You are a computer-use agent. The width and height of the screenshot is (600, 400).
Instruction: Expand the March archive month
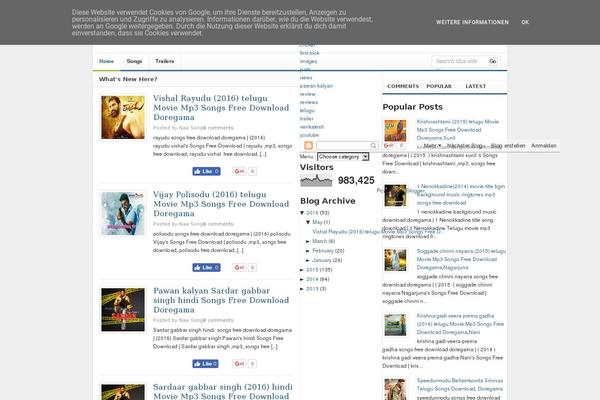click(308, 242)
